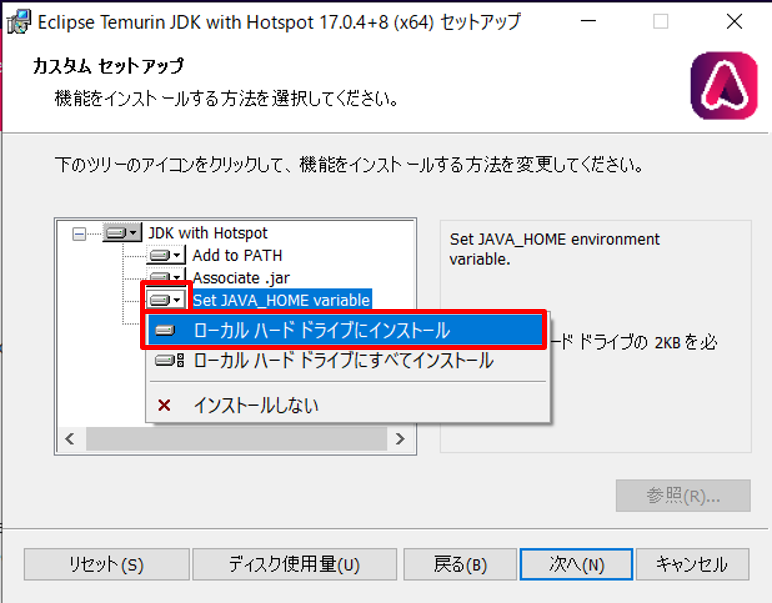Screen dimensions: 772x603
Task: Click hard drive icon in highlighted menu entry
Action: (165, 330)
